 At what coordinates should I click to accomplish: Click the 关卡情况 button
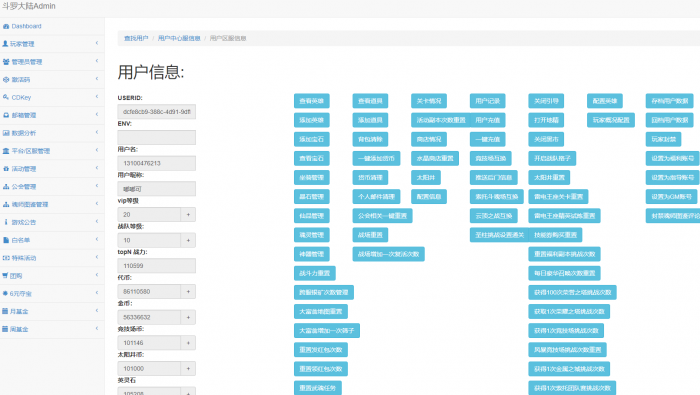pyautogui.click(x=429, y=101)
